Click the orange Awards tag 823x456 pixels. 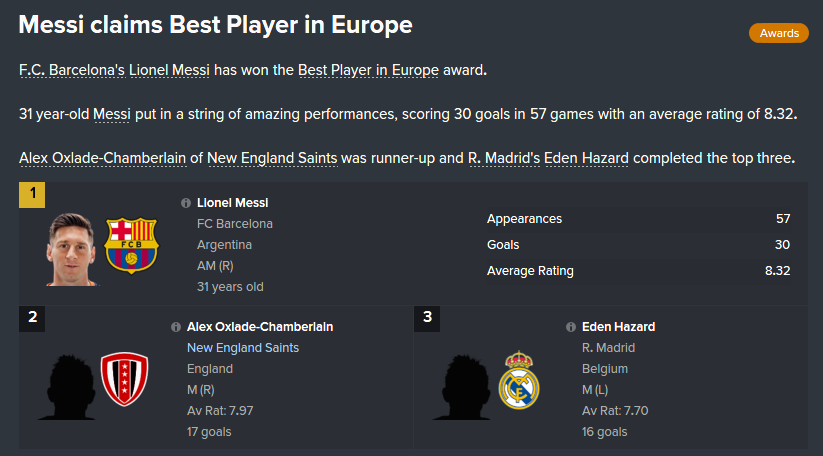778,34
